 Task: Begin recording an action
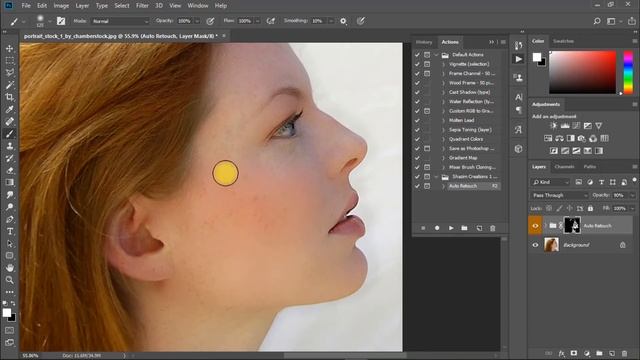pyautogui.click(x=437, y=228)
